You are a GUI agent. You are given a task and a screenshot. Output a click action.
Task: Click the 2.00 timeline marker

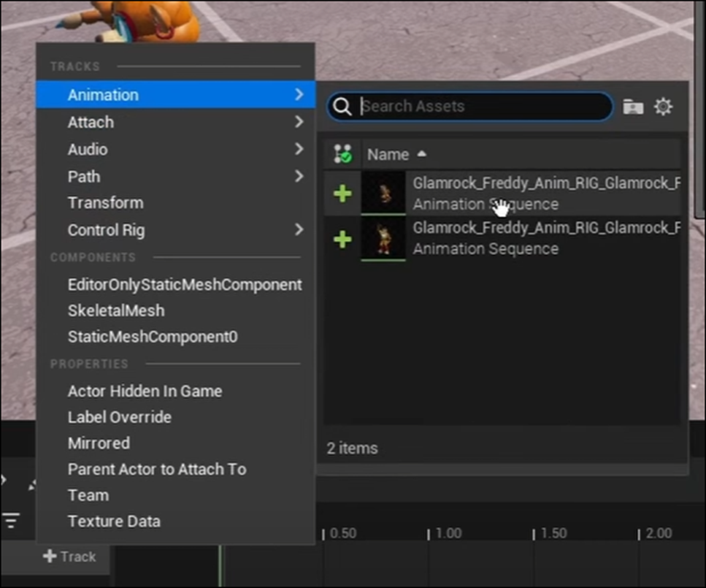(659, 533)
